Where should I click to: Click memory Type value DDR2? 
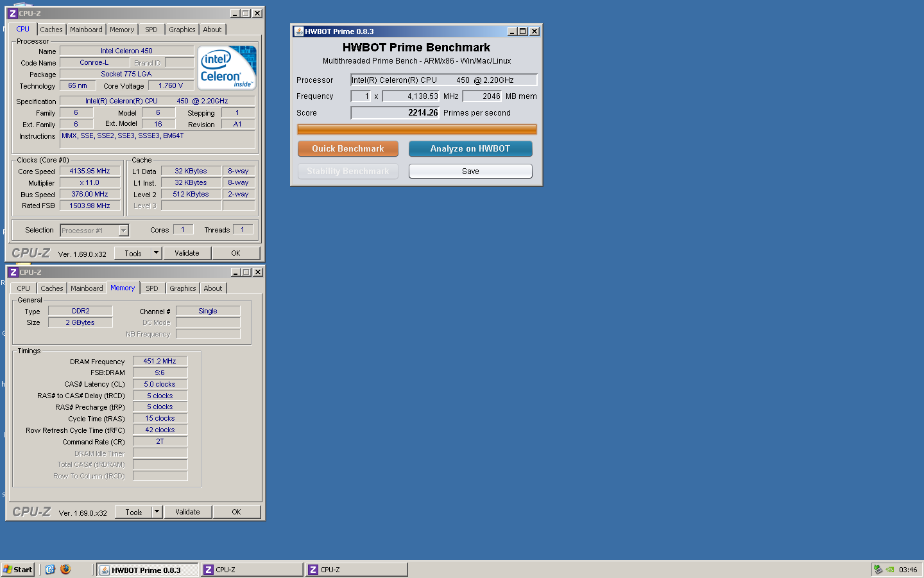pos(81,311)
